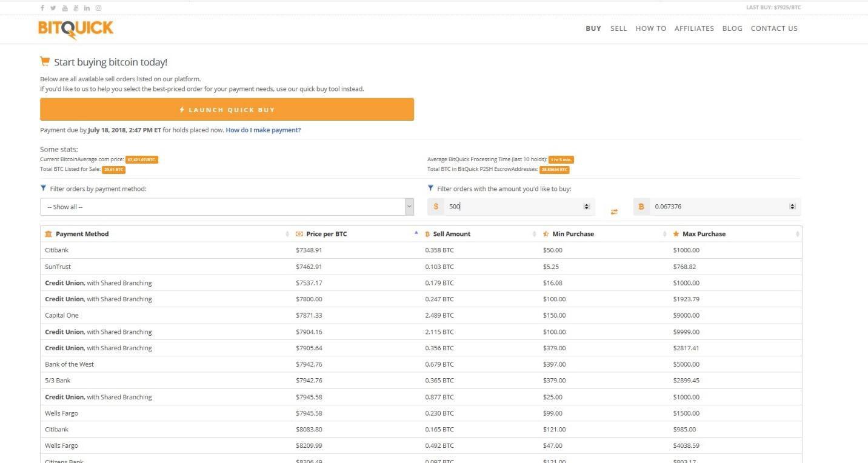Open the HOW TO navigation item

pyautogui.click(x=651, y=28)
